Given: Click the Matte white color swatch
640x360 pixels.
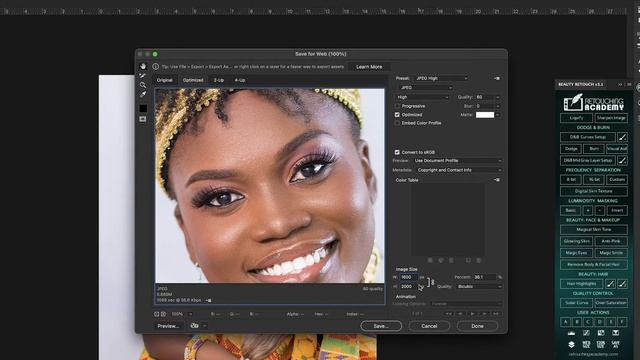Looking at the screenshot, I should [x=485, y=115].
